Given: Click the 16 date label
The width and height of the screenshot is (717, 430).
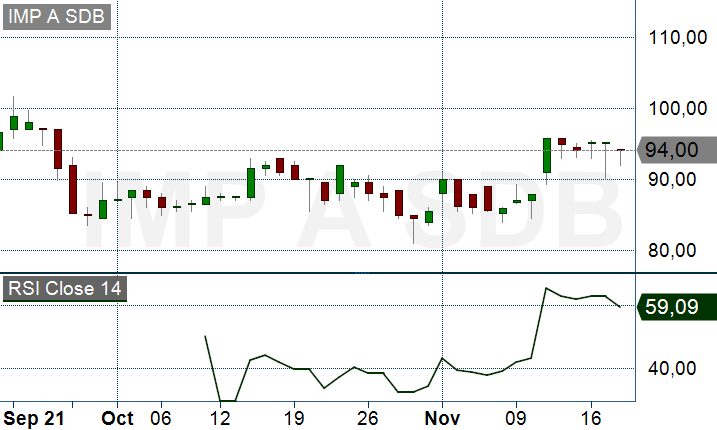Looking at the screenshot, I should click(591, 418).
